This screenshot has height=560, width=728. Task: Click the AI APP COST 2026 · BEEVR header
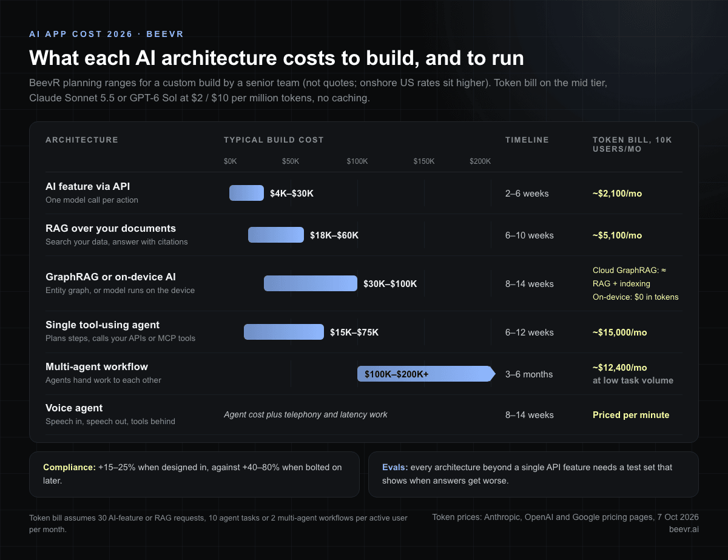[106, 35]
